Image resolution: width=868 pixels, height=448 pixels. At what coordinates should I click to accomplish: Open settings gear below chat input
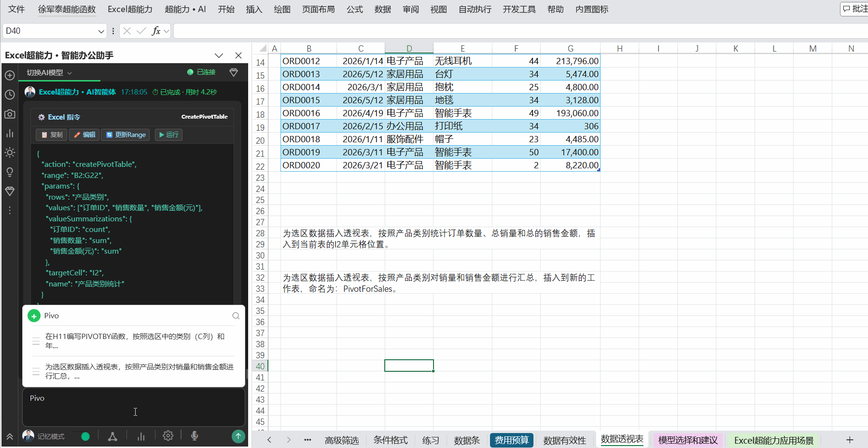[168, 436]
